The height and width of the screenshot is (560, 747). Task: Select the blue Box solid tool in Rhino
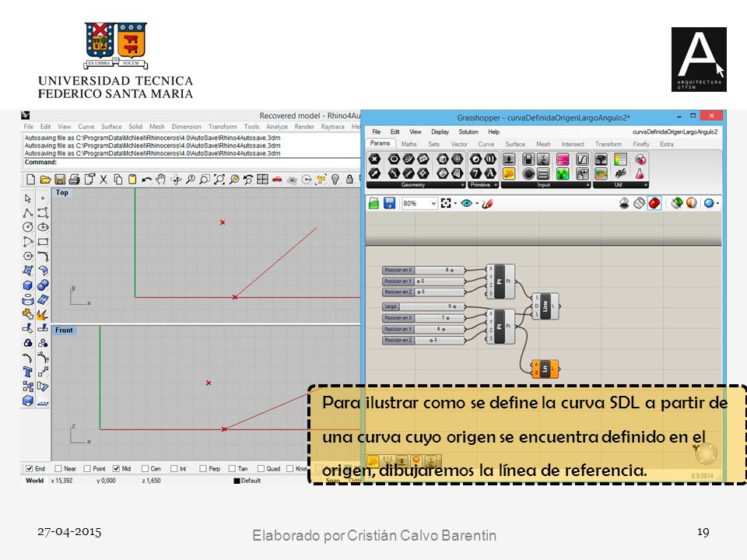(x=28, y=285)
